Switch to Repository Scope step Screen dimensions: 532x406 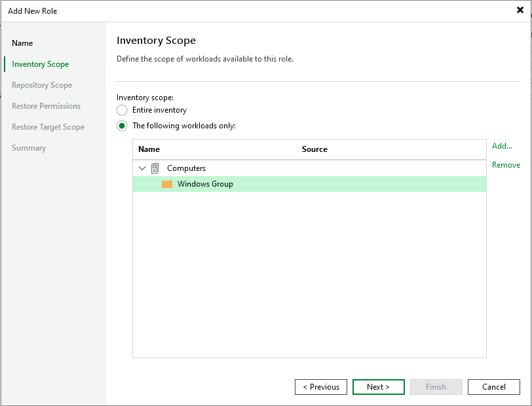tap(42, 85)
